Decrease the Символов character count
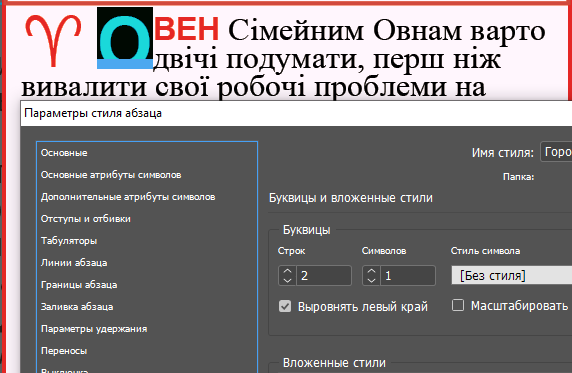Viewport: 572px width, 373px height. coord(371,280)
